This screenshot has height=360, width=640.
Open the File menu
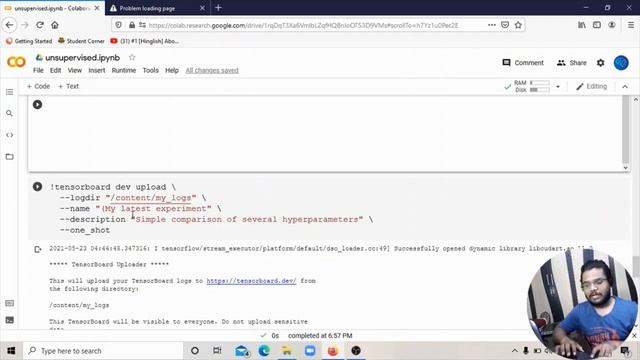coord(38,70)
